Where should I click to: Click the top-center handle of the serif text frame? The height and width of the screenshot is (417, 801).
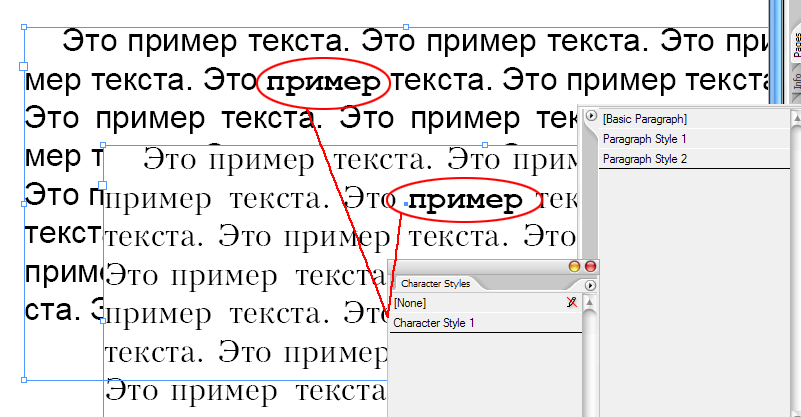click(x=485, y=145)
